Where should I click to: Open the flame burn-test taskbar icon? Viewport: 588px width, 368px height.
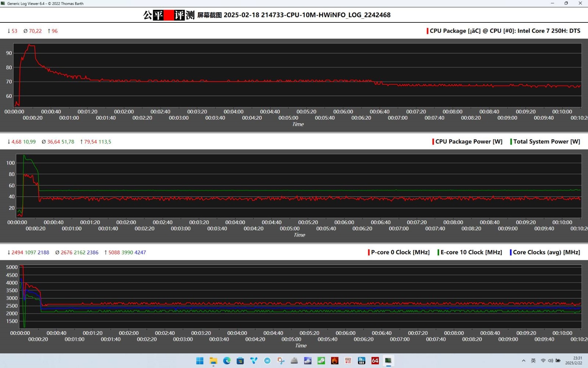[335, 361]
